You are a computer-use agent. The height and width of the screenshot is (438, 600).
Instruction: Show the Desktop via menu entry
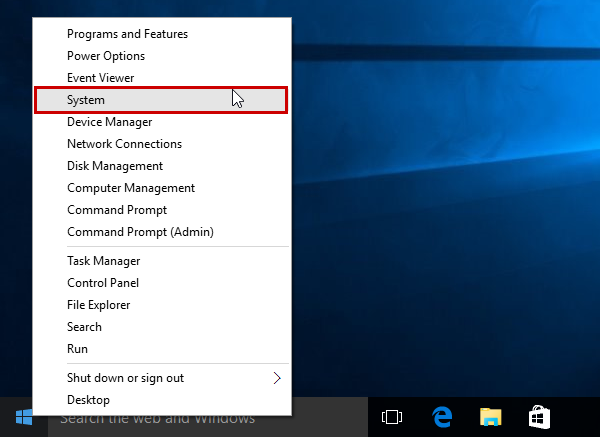coord(162,400)
